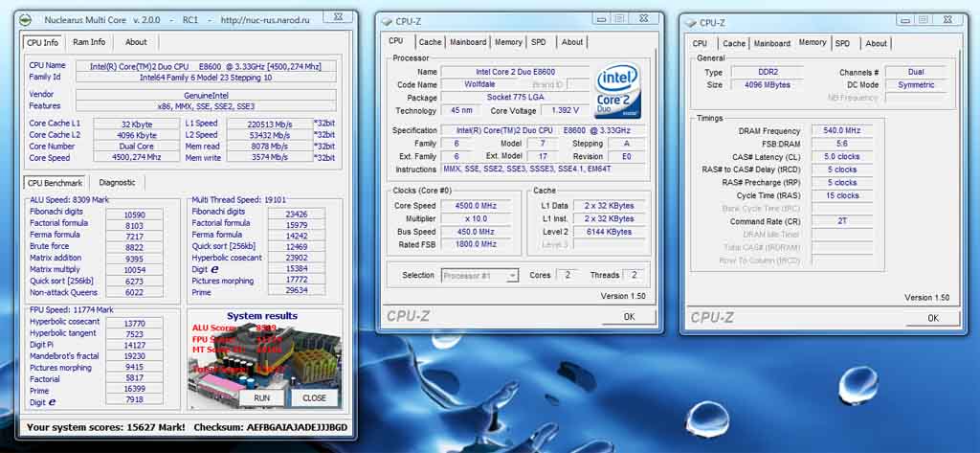980x453 pixels.
Task: Click the Mem write 3574 Mb/s value
Action: (x=269, y=158)
